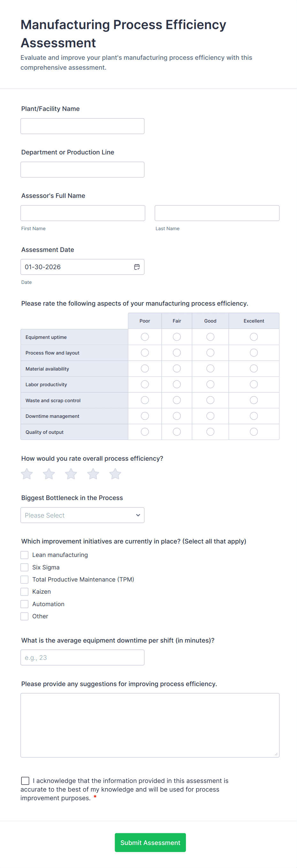The image size is (297, 868).
Task: Open the calendar picker icon in Assessment Date
Action: point(137,267)
